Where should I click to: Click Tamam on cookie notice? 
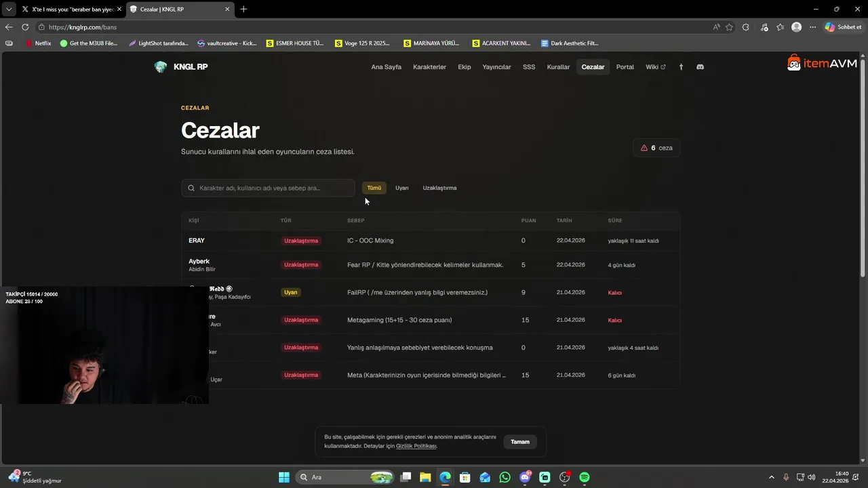pos(520,442)
